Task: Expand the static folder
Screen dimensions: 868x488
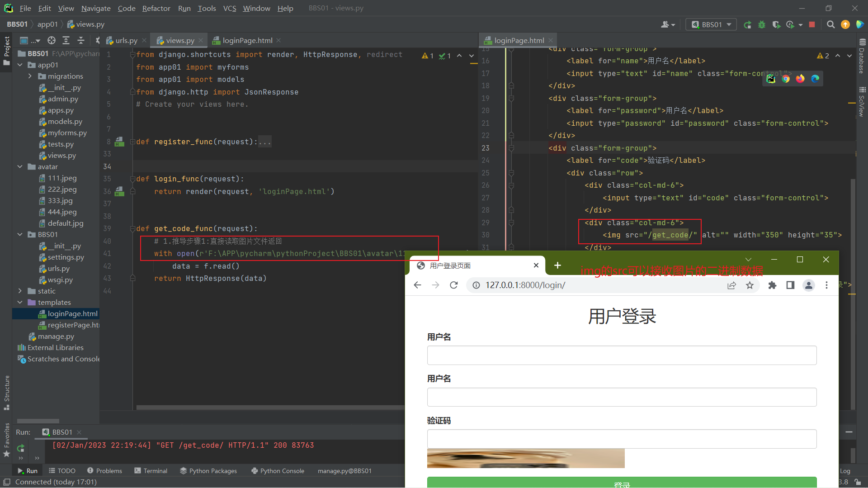Action: pyautogui.click(x=20, y=291)
